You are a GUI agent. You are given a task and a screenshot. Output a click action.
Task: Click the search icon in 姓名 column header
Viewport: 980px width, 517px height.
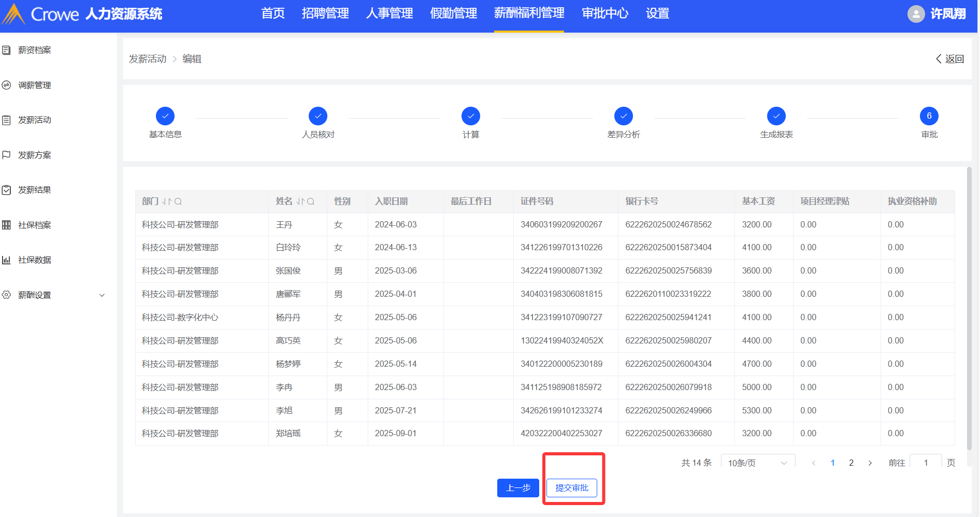coord(311,202)
